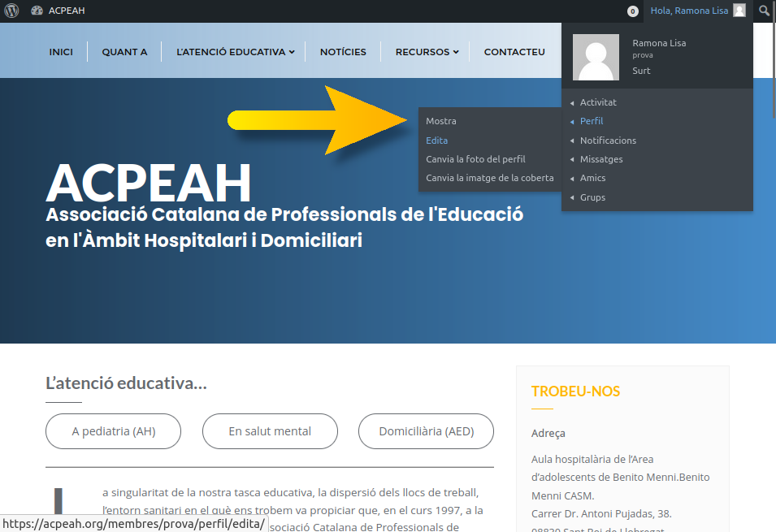Click the Carrer Dr. Antoni Pujadas, 38 address line
This screenshot has width=776, height=532.
[601, 513]
